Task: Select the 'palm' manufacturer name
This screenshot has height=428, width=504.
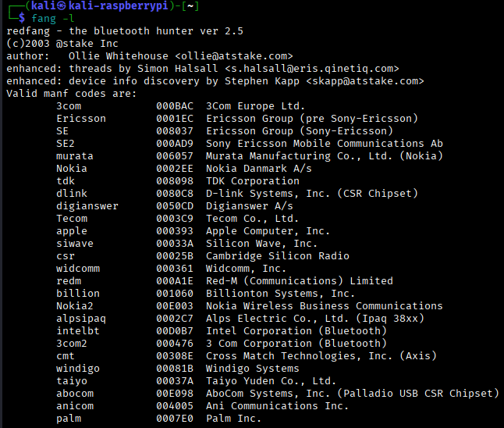Action: pyautogui.click(x=69, y=419)
